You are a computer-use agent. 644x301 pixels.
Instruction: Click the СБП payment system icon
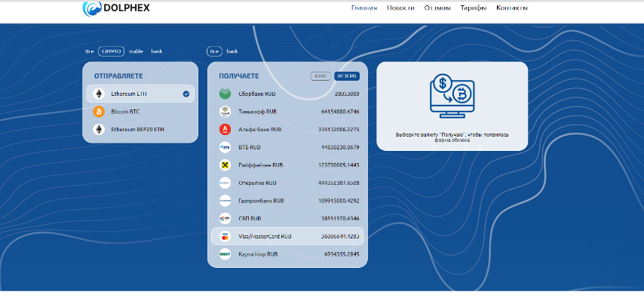(225, 219)
